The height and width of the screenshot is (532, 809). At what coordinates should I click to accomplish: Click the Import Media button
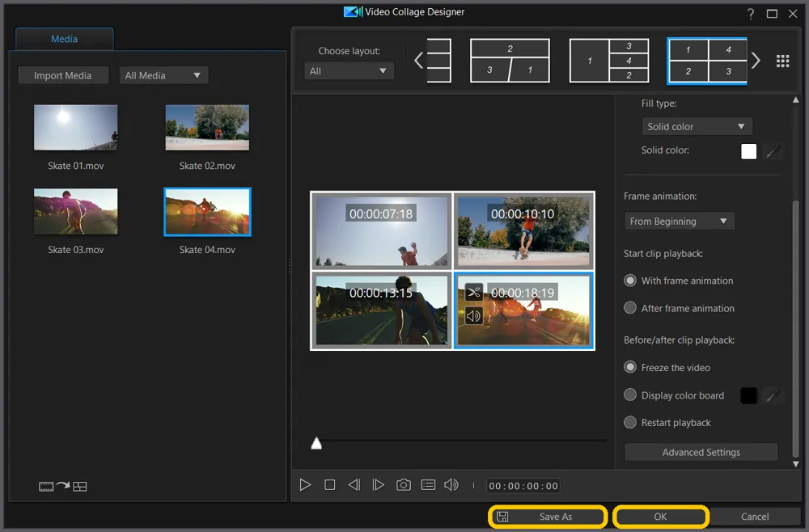click(63, 75)
